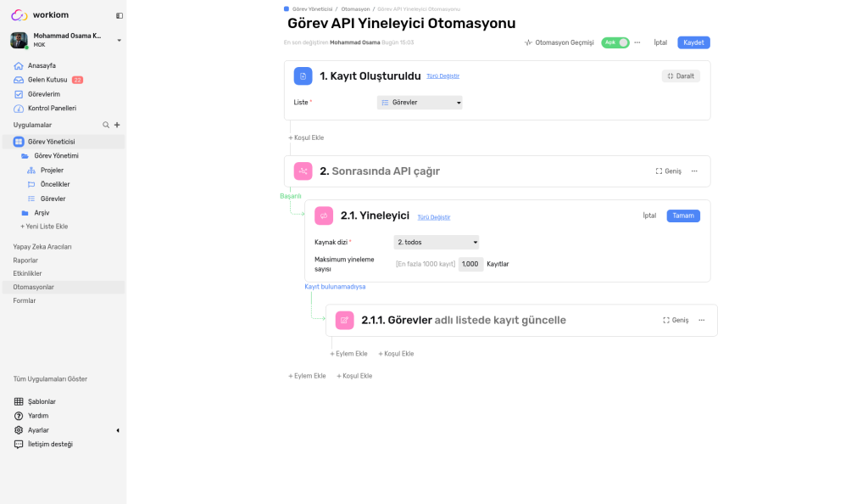Search applications magnifier icon
This screenshot has width=868, height=504.
[106, 126]
